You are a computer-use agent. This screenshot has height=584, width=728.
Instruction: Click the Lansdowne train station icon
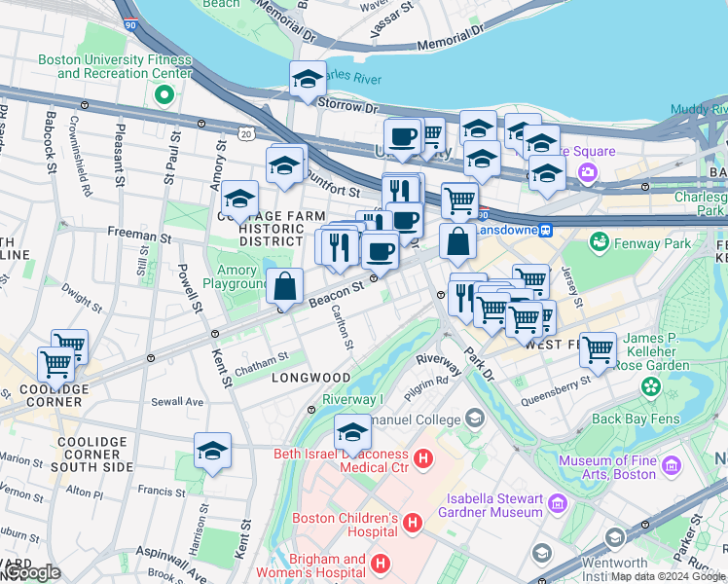[x=546, y=231]
